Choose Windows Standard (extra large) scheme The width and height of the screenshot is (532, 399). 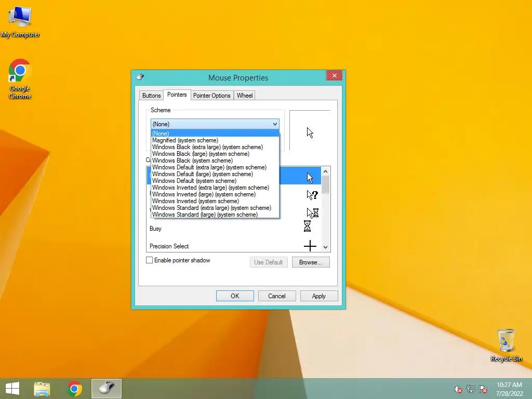[215, 208]
